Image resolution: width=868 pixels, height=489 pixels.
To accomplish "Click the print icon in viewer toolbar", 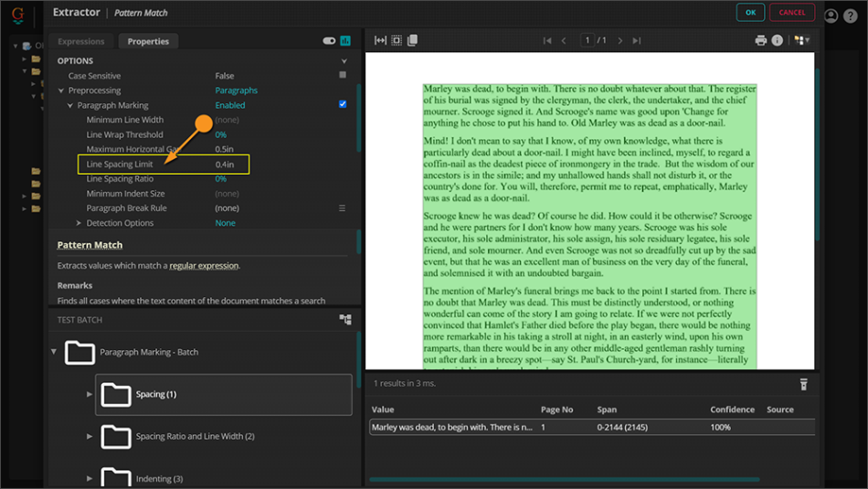I will 760,40.
